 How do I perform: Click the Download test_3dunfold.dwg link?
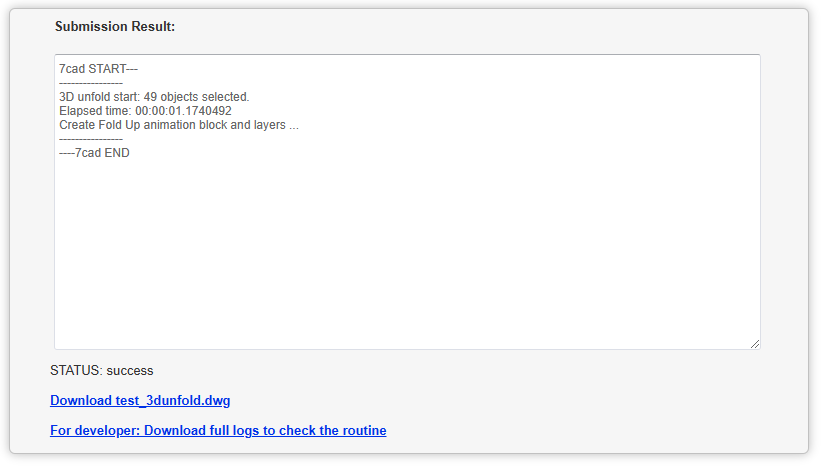tap(140, 401)
